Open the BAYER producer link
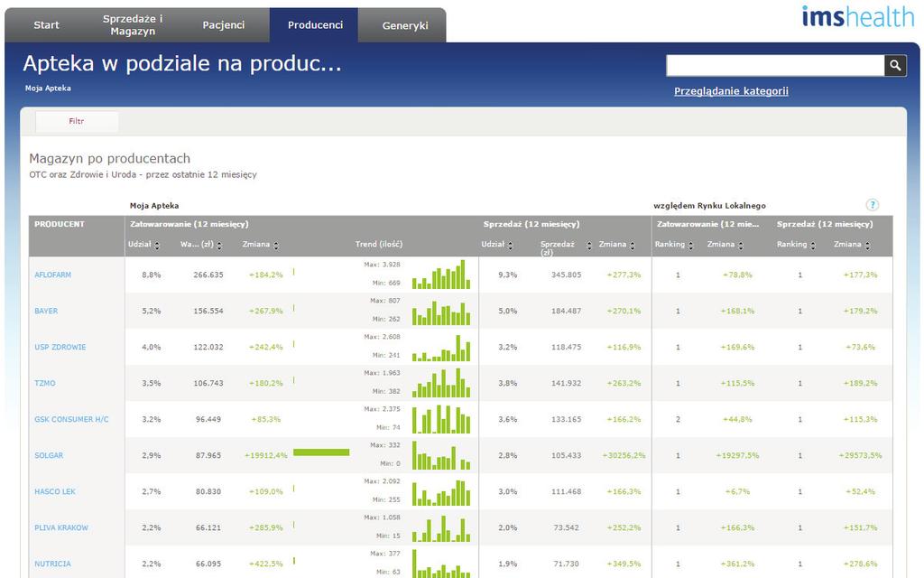The height and width of the screenshot is (578, 924). 46,311
